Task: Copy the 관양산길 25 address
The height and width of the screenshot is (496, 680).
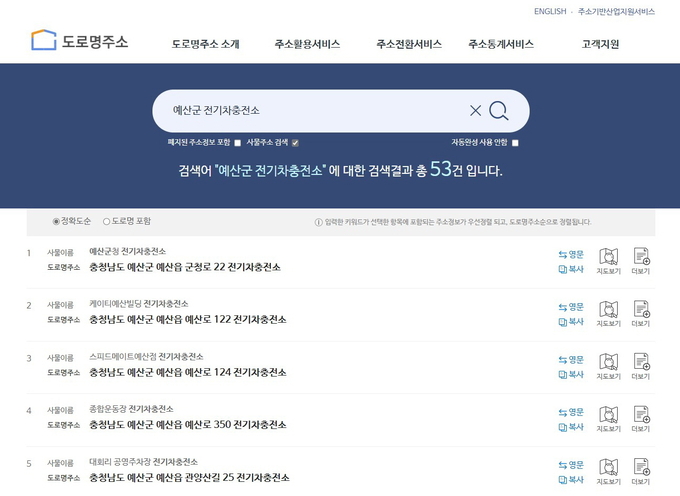Action: coord(571,480)
